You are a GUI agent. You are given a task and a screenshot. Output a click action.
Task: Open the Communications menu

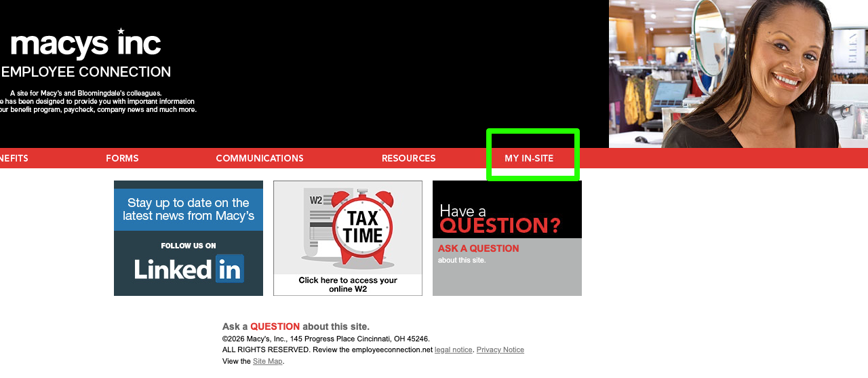260,158
